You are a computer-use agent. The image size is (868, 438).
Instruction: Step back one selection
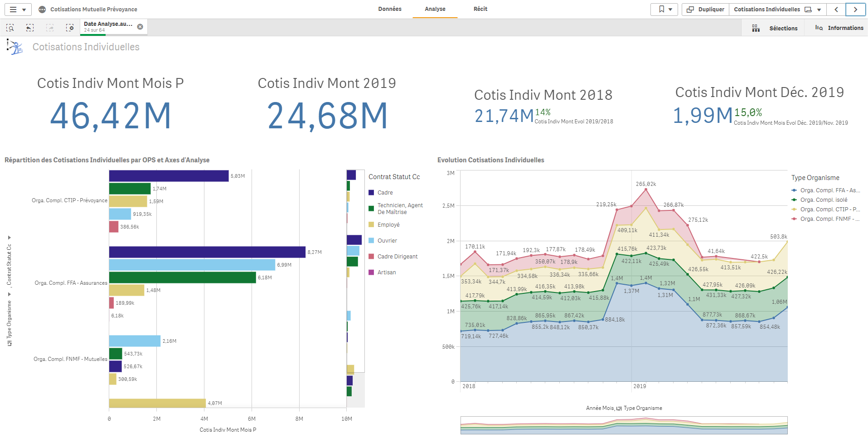[30, 28]
